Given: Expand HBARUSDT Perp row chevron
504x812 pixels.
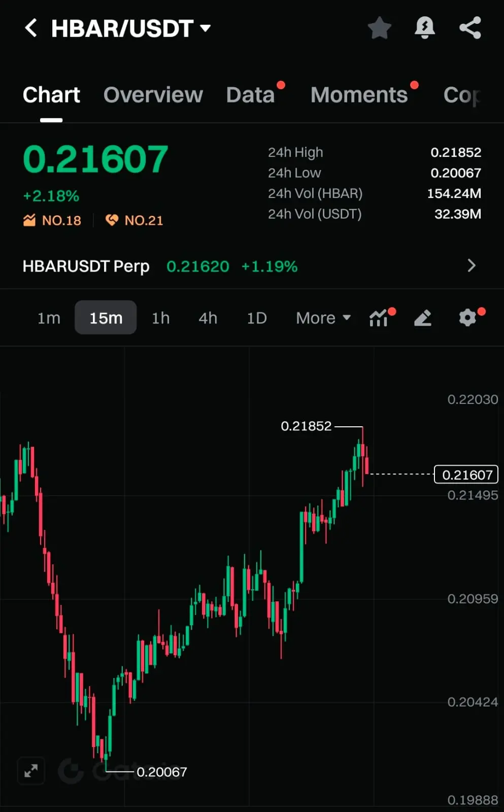Looking at the screenshot, I should pos(472,265).
